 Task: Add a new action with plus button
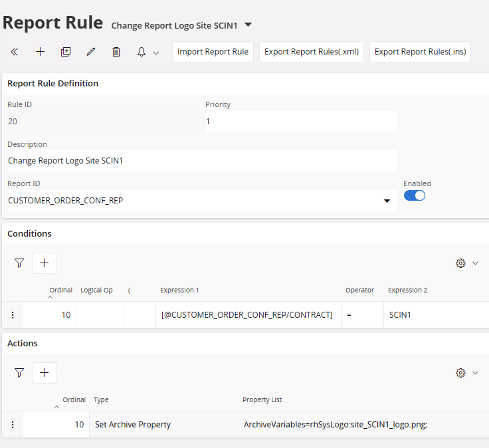coord(45,373)
